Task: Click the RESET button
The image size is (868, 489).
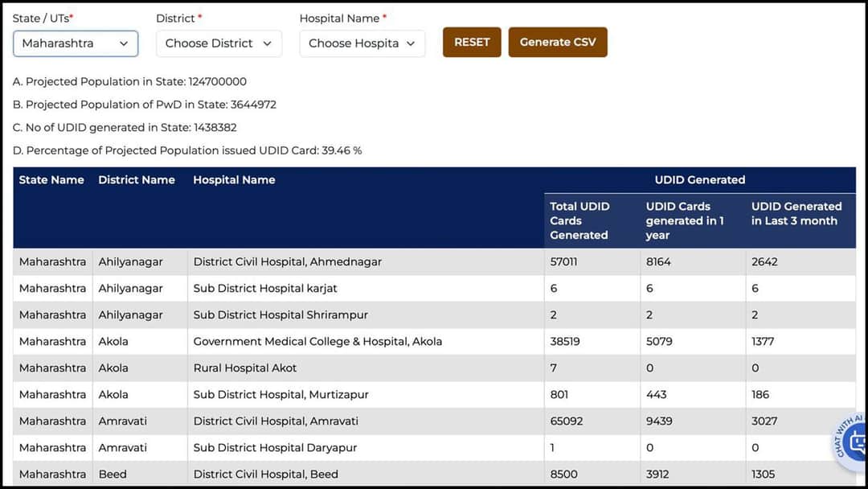Action: point(472,42)
